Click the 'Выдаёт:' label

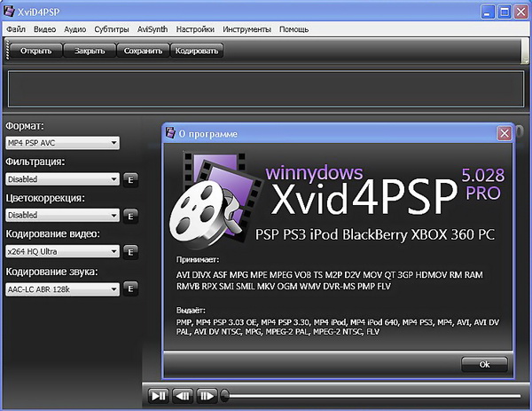[191, 310]
